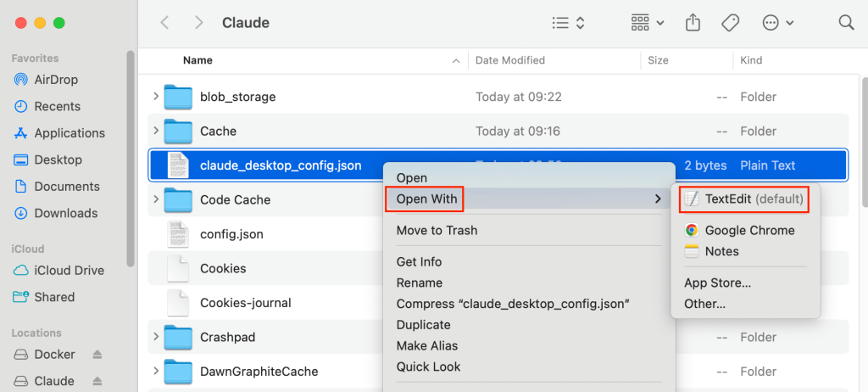Eject the Claude volume

coord(97,381)
